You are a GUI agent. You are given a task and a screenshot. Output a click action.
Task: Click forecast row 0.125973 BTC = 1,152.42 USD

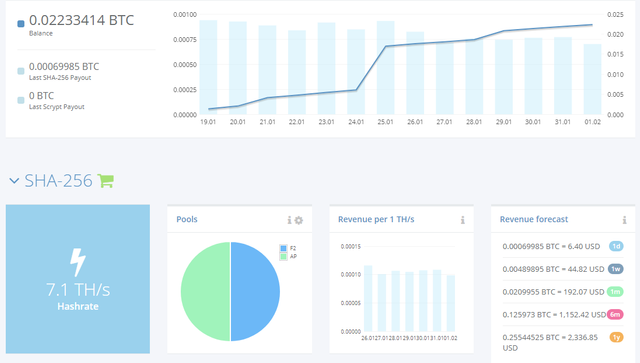(554, 314)
